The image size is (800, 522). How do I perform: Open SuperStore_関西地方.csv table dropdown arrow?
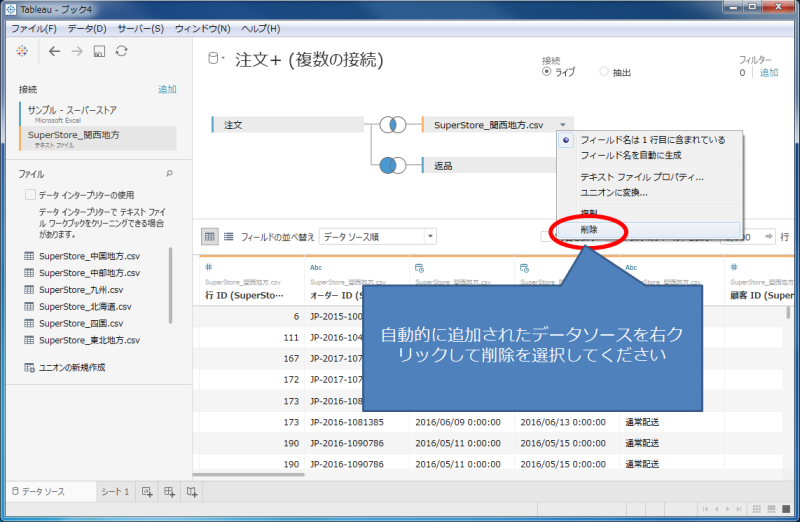pyautogui.click(x=562, y=125)
